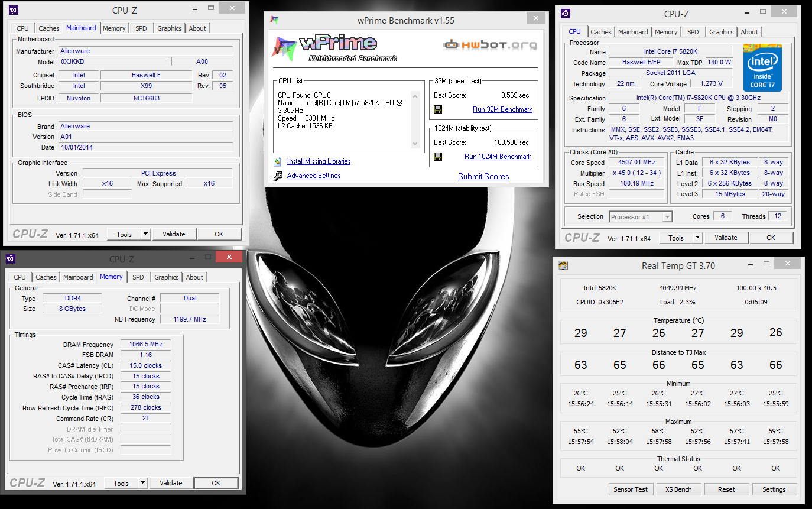Image resolution: width=812 pixels, height=509 pixels.
Task: Switch to Caches tab in CPU-Z Mainboard window
Action: [x=49, y=28]
